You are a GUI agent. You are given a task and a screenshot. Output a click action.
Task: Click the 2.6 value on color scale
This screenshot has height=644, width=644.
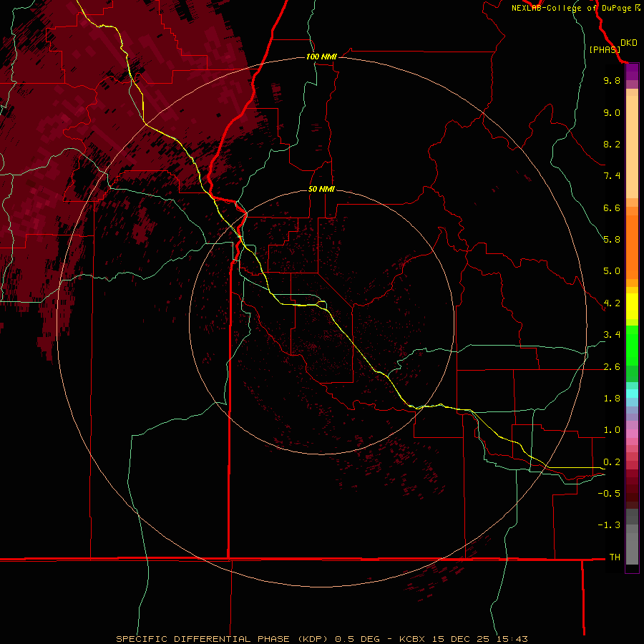tap(612, 367)
